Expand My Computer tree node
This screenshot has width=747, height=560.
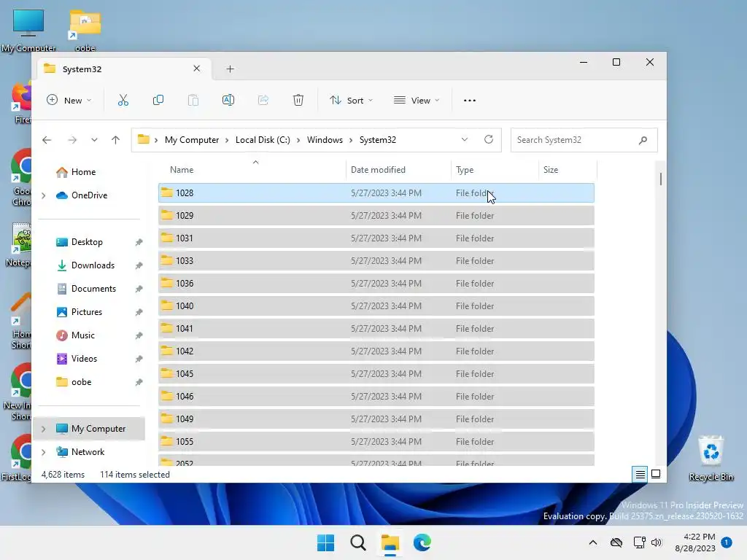pyautogui.click(x=43, y=429)
